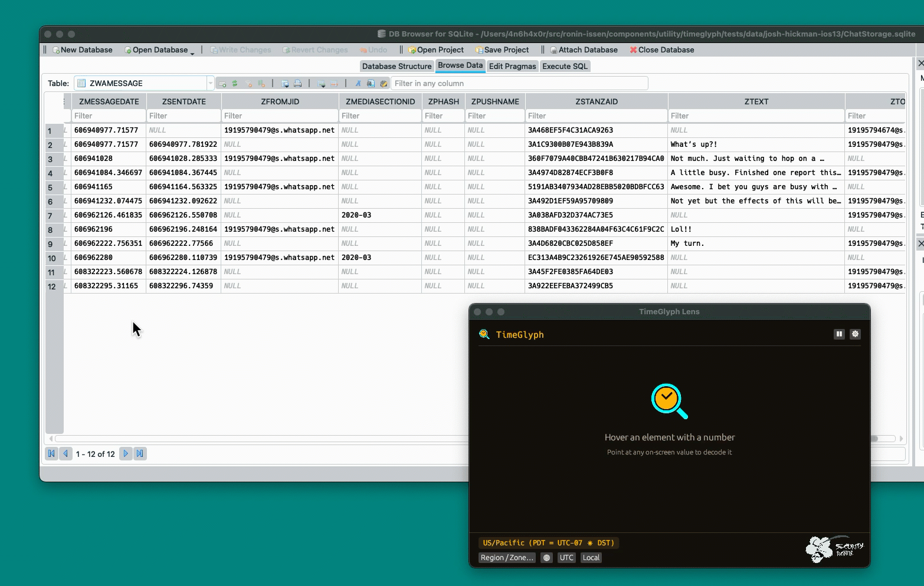Click Save Project in the toolbar
This screenshot has width=924, height=586.
pyautogui.click(x=502, y=50)
